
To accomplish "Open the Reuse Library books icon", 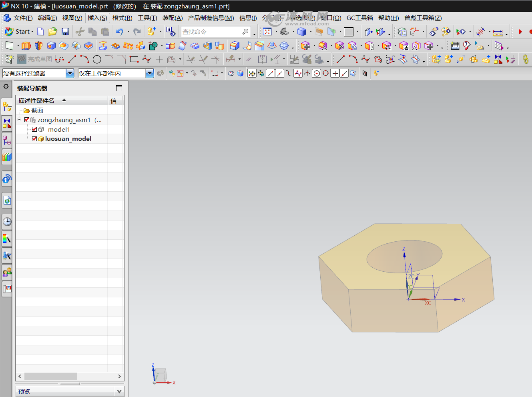I will [x=7, y=157].
